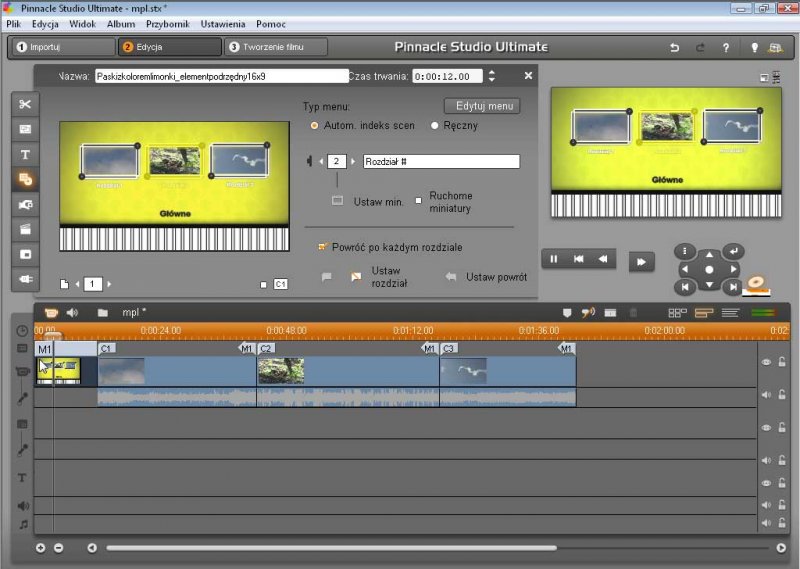The image size is (800, 569).
Task: Click the 'Edytuj menu' button
Action: click(481, 106)
